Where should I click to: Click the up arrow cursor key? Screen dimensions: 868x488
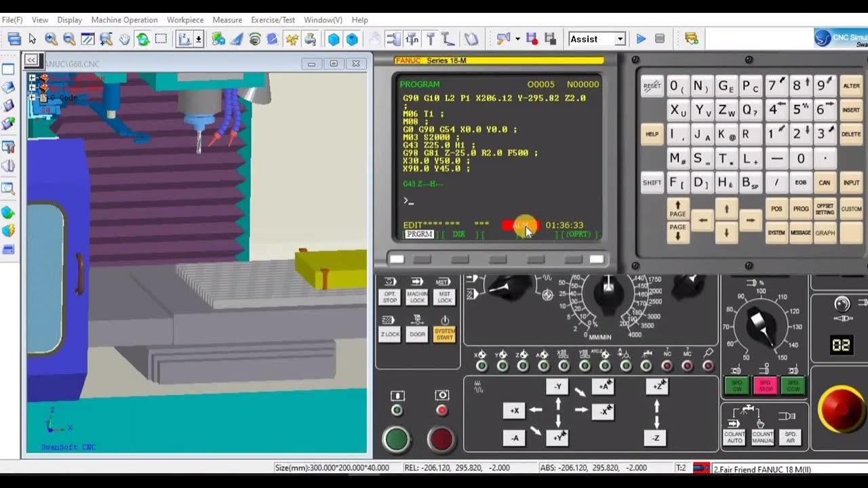click(x=726, y=209)
